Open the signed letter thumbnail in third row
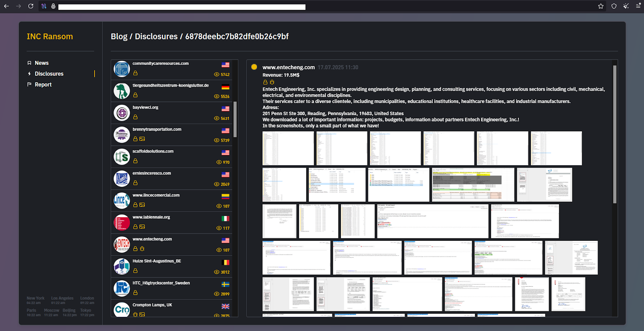This screenshot has width=644, height=331. 279,221
